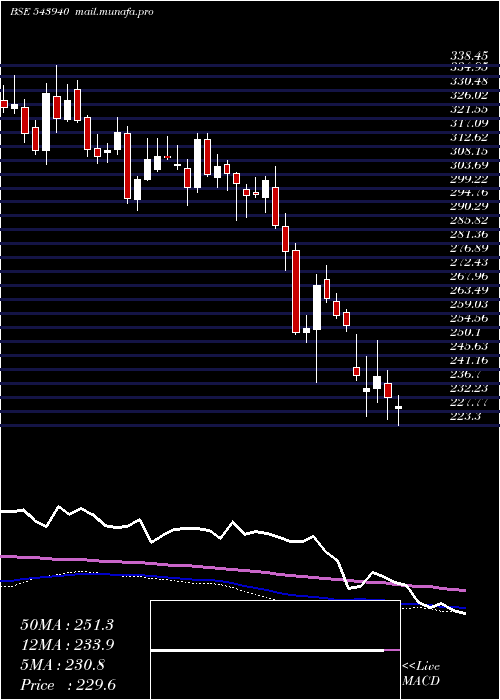
Task: Click the 236.7 price axis label
Action: pyautogui.click(x=466, y=374)
